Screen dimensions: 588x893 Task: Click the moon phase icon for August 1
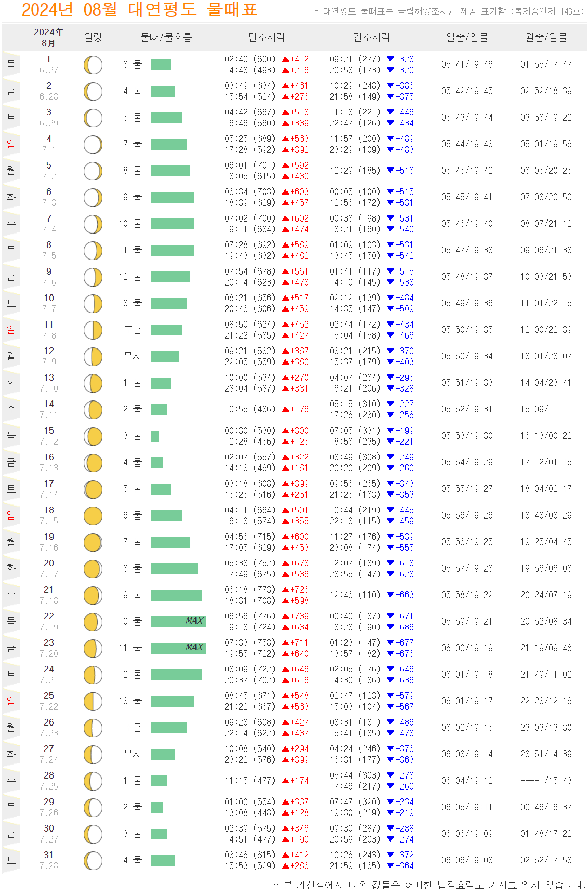click(x=93, y=65)
